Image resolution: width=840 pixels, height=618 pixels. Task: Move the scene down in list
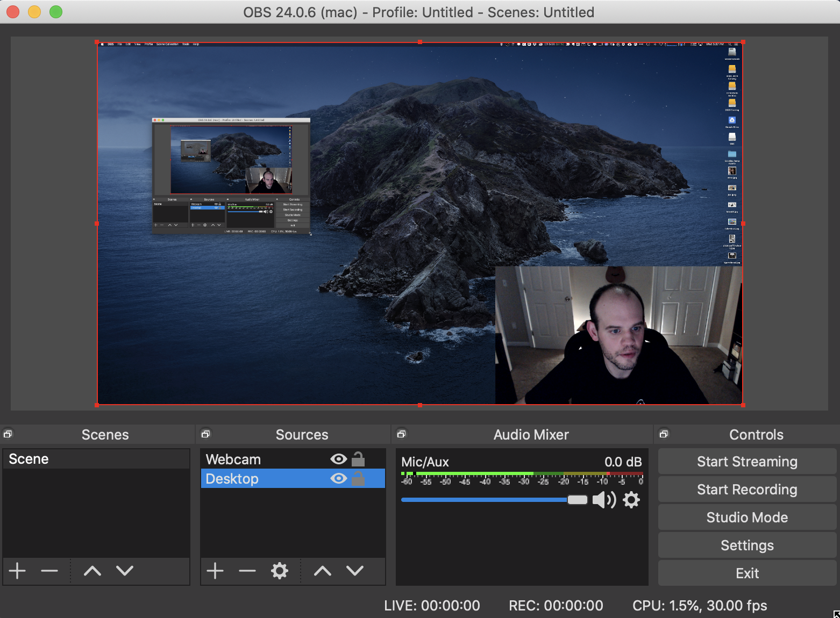(125, 571)
